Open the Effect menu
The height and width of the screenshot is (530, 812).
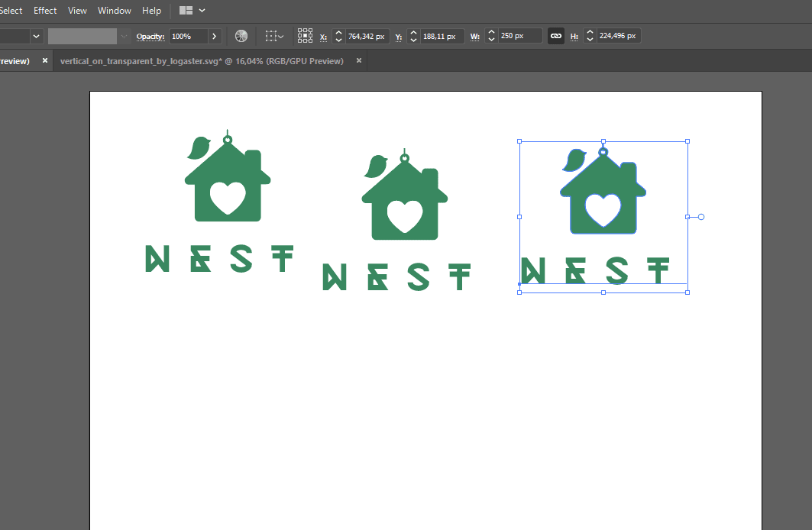[45, 11]
